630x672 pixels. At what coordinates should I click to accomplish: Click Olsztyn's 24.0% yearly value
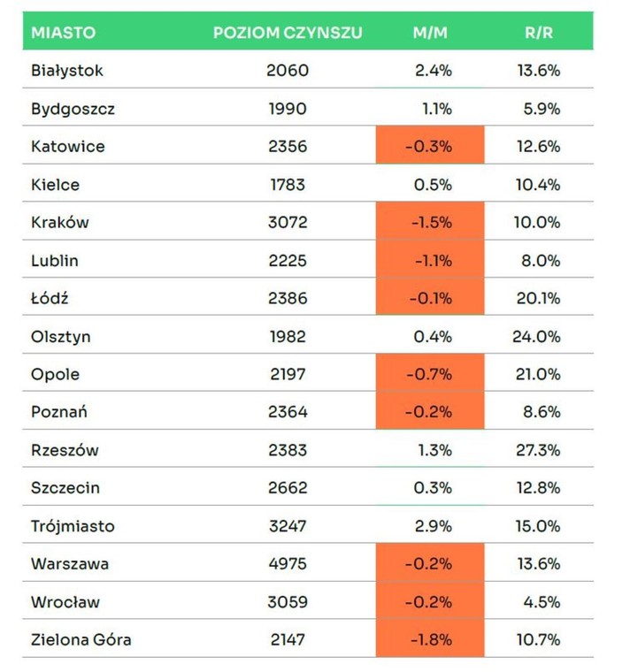pyautogui.click(x=536, y=336)
